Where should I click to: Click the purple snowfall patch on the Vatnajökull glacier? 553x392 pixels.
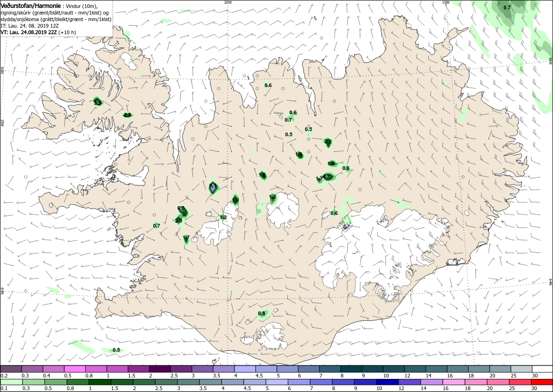click(346, 227)
